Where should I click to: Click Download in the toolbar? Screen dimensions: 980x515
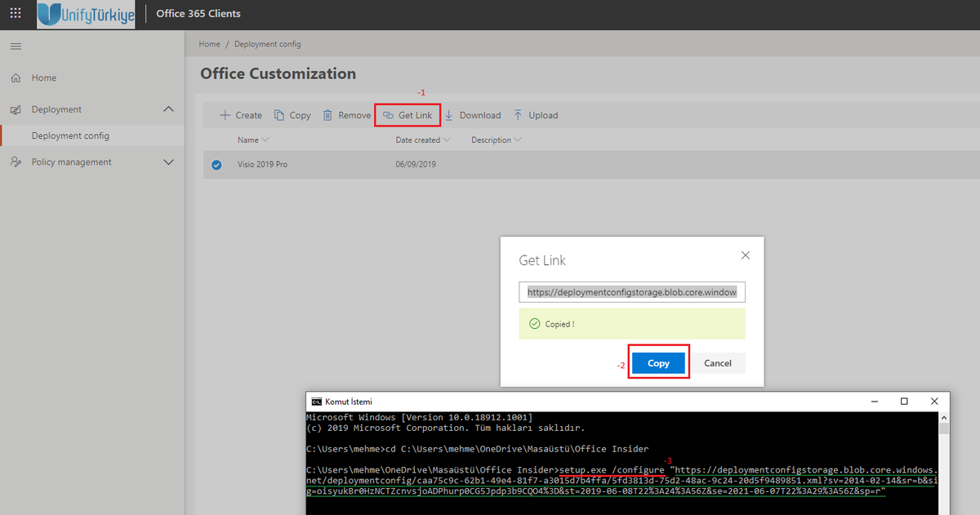(x=473, y=115)
